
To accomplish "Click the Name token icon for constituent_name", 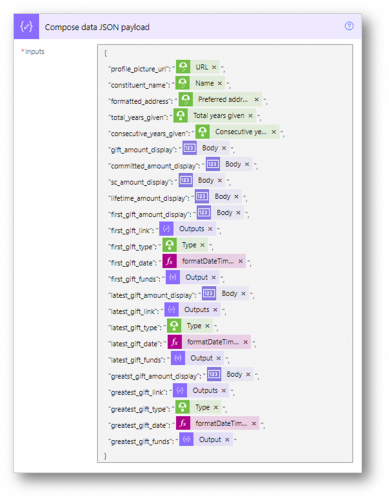I will pos(183,83).
